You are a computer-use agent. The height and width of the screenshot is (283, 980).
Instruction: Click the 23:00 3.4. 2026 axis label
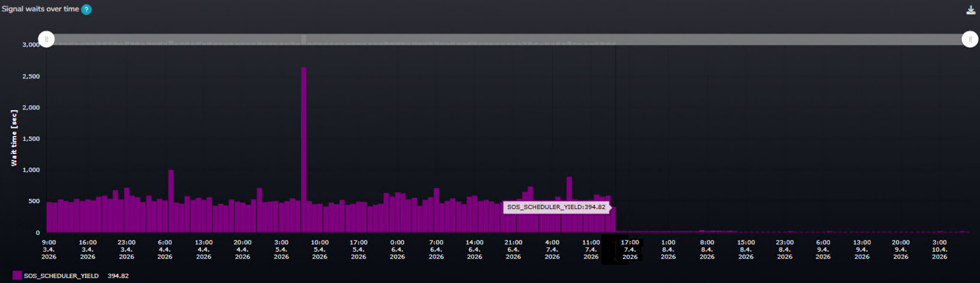pyautogui.click(x=126, y=249)
